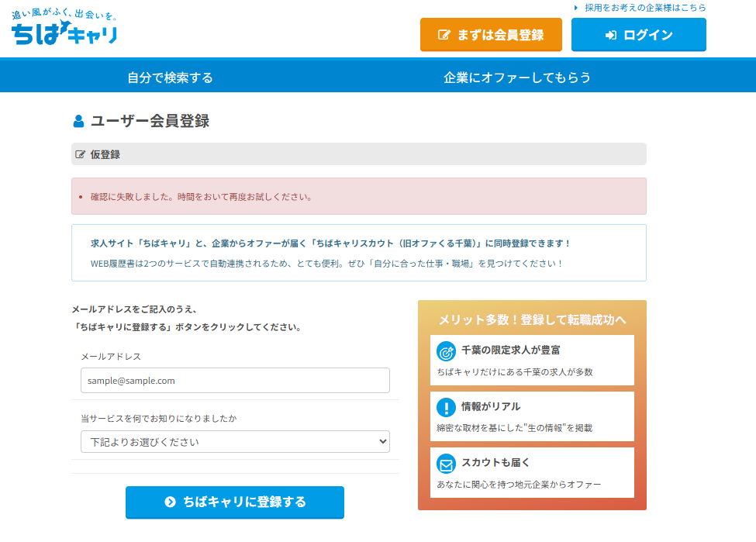Click the text 綿密な取材を基にした"生の情報"を掲載
The image size is (756, 542).
514,428
